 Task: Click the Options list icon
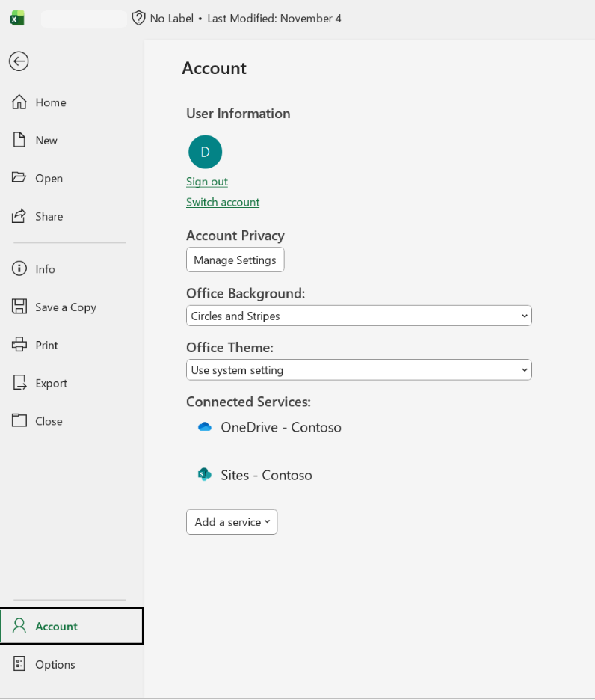[x=19, y=664]
